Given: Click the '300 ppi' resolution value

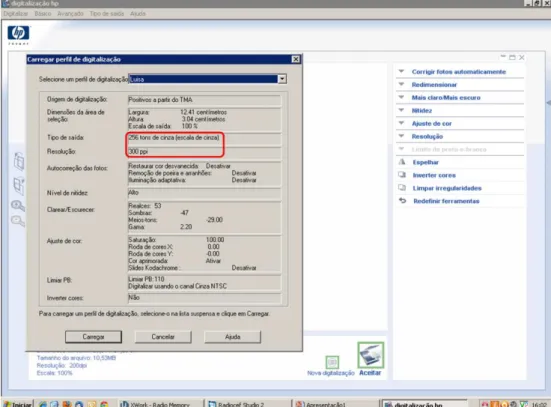Looking at the screenshot, I should click(x=138, y=151).
